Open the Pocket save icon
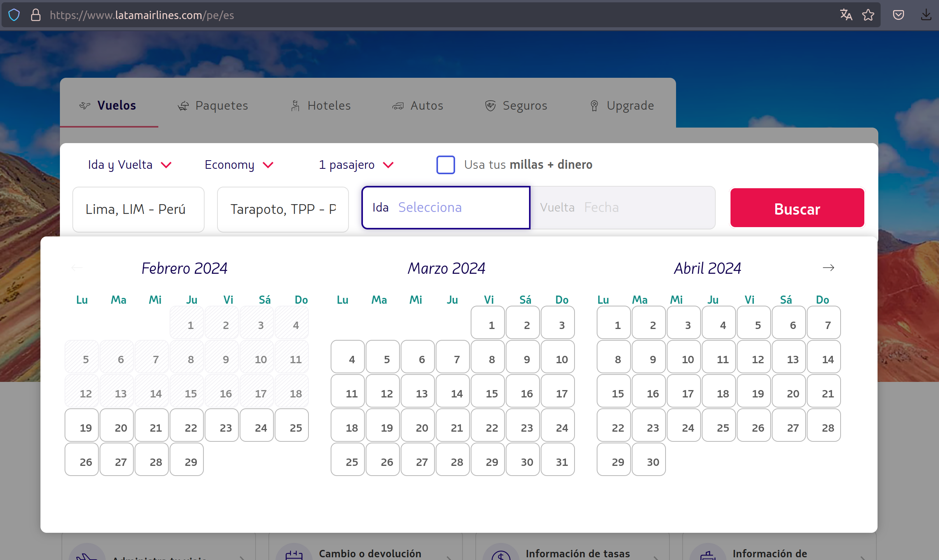The width and height of the screenshot is (939, 560). tap(898, 15)
